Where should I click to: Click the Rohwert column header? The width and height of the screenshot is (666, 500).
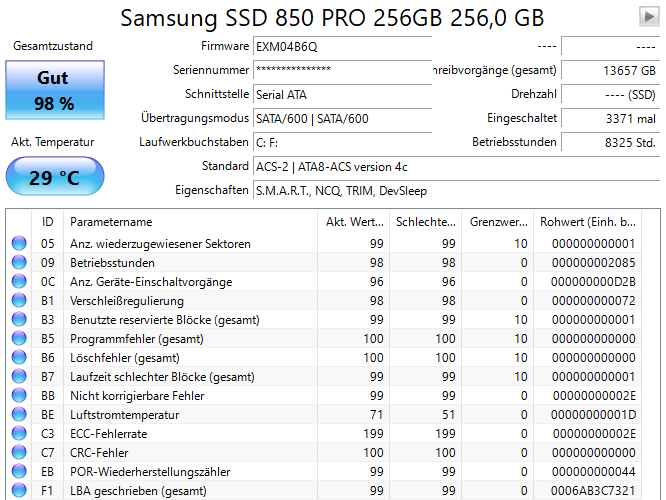[x=588, y=222]
